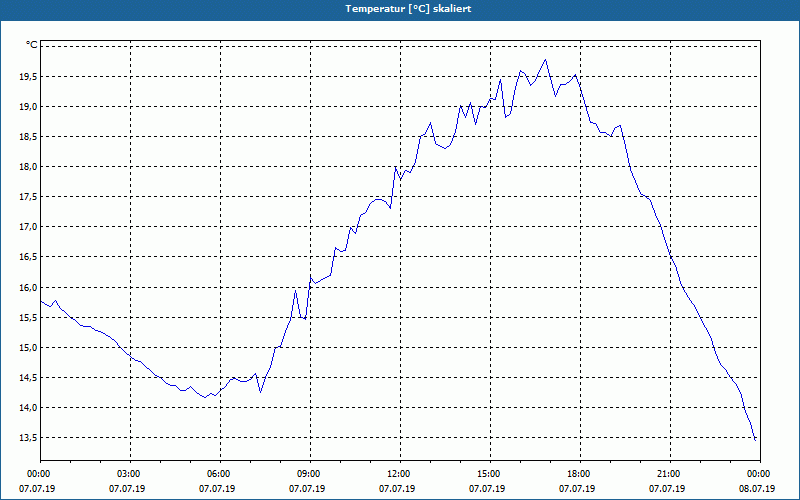The image size is (800, 500).
Task: Click the chart title 'Temperatur [°C] skaliert'
Action: (408, 9)
